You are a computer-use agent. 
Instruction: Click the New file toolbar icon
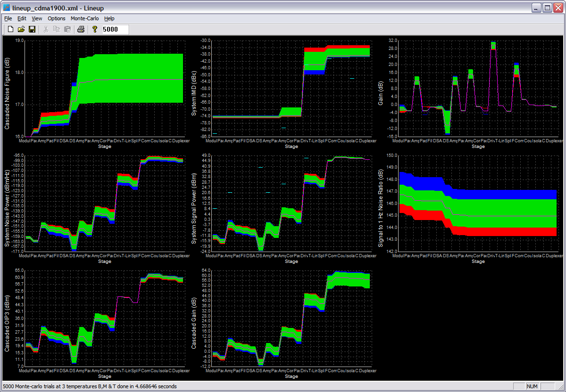(x=10, y=30)
